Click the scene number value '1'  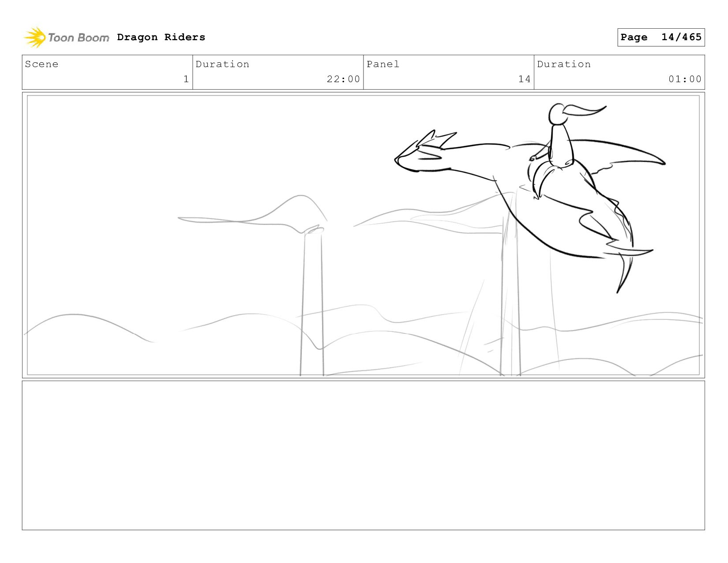click(x=186, y=79)
